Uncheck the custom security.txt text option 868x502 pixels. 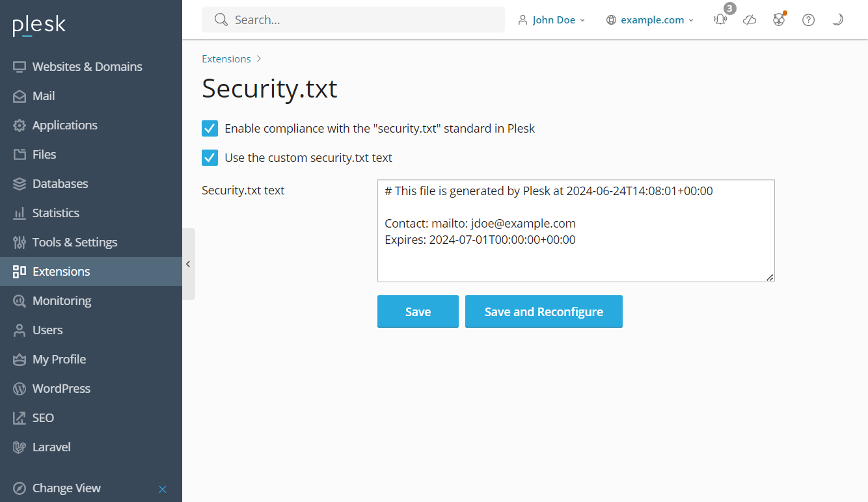pyautogui.click(x=210, y=157)
